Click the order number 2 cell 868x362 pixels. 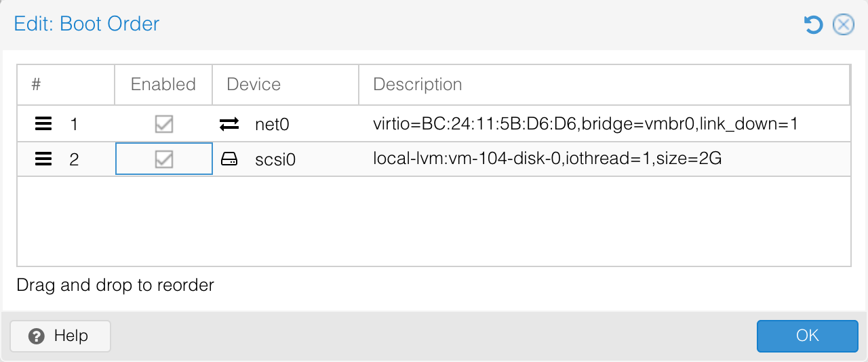(74, 160)
